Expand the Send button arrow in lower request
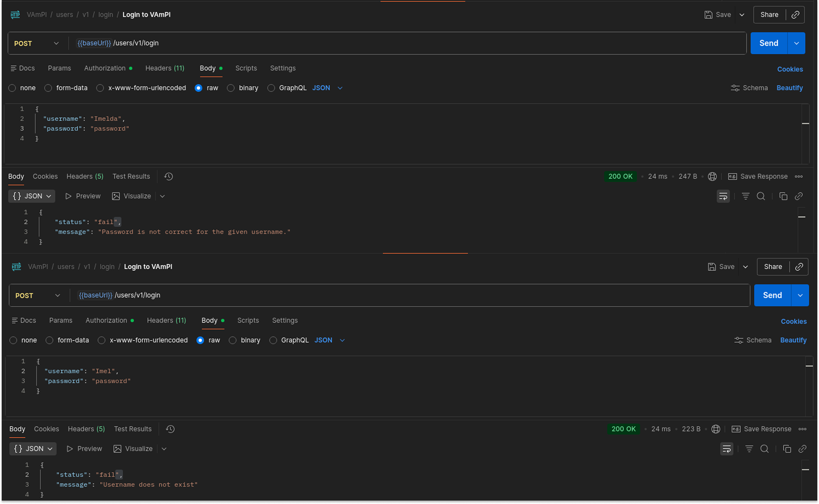The height and width of the screenshot is (504, 819). 800,296
